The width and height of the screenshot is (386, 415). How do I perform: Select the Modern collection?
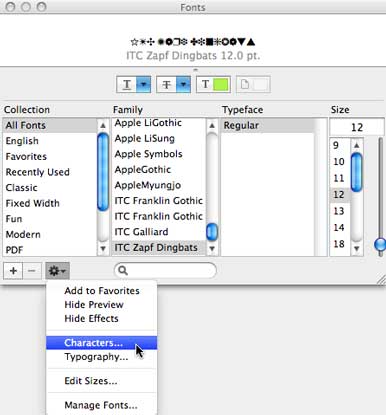[x=50, y=234]
